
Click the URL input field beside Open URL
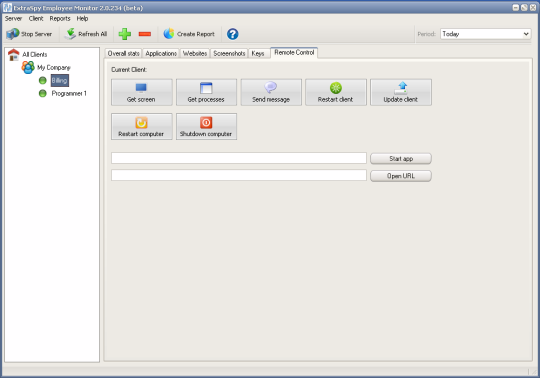click(239, 175)
